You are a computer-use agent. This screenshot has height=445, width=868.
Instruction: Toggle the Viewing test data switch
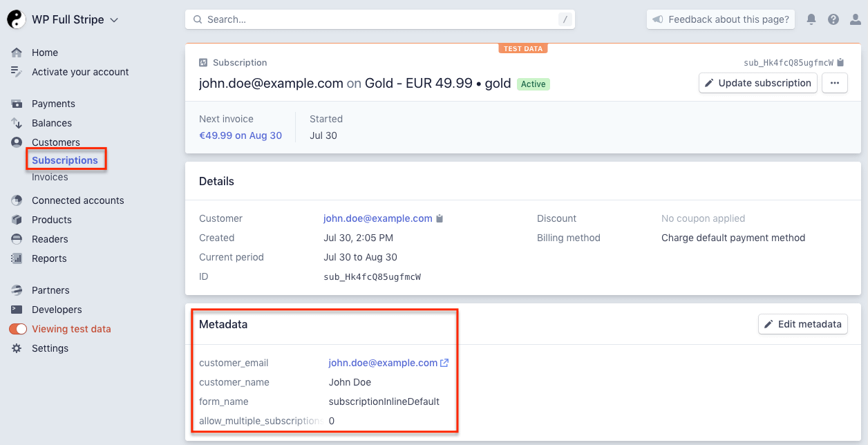pos(18,329)
